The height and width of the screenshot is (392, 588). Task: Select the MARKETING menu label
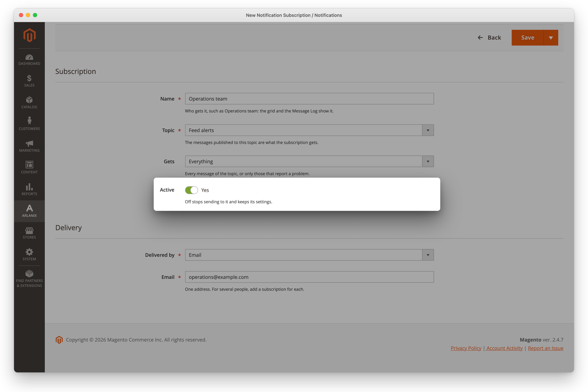pyautogui.click(x=29, y=150)
